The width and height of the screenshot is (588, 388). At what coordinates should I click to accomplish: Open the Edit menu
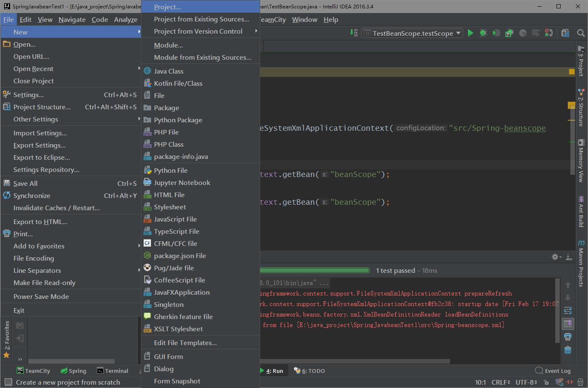coord(25,19)
